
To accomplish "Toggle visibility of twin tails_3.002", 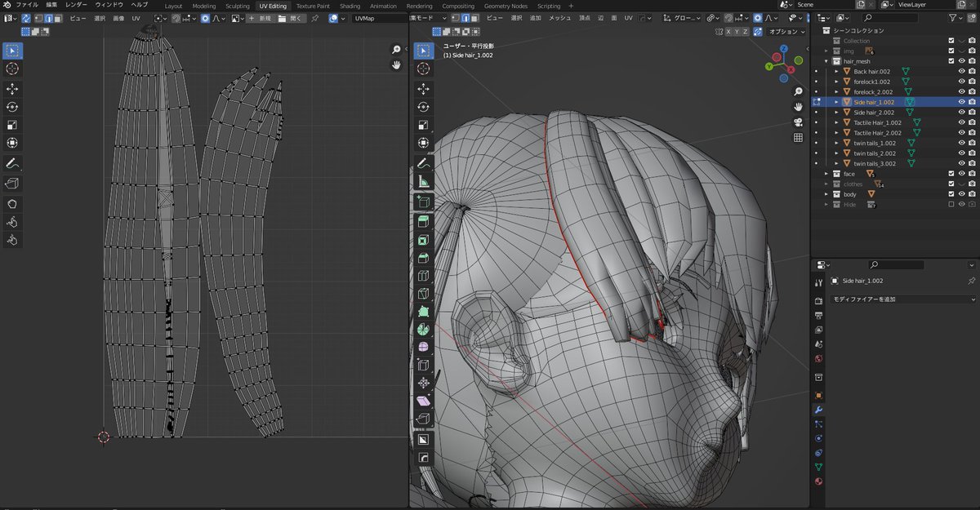I will (961, 163).
